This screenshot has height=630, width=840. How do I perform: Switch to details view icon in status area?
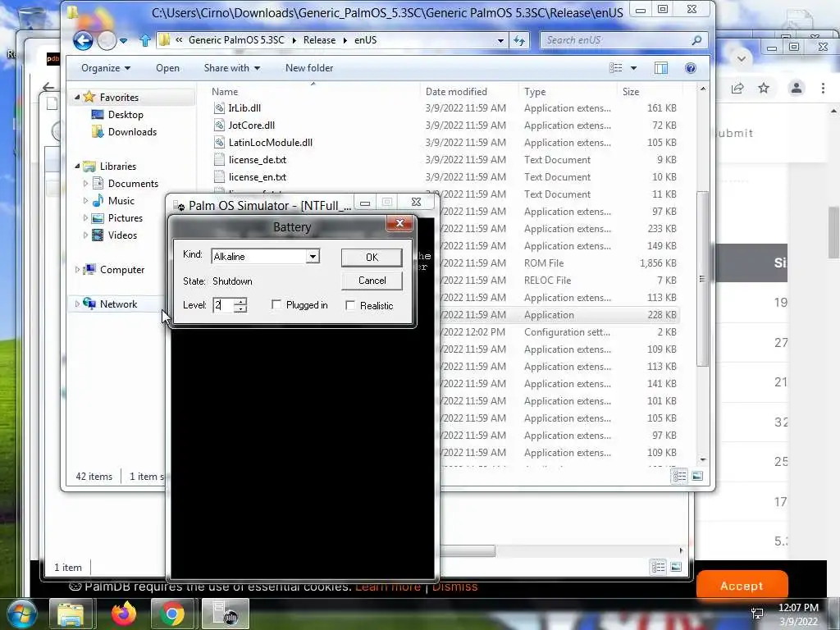(679, 476)
